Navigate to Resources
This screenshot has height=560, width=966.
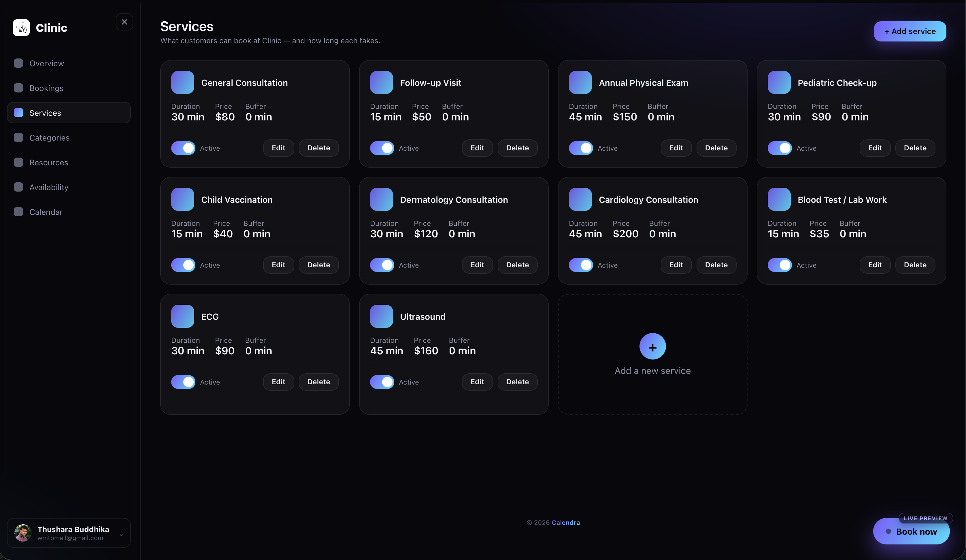tap(69, 162)
